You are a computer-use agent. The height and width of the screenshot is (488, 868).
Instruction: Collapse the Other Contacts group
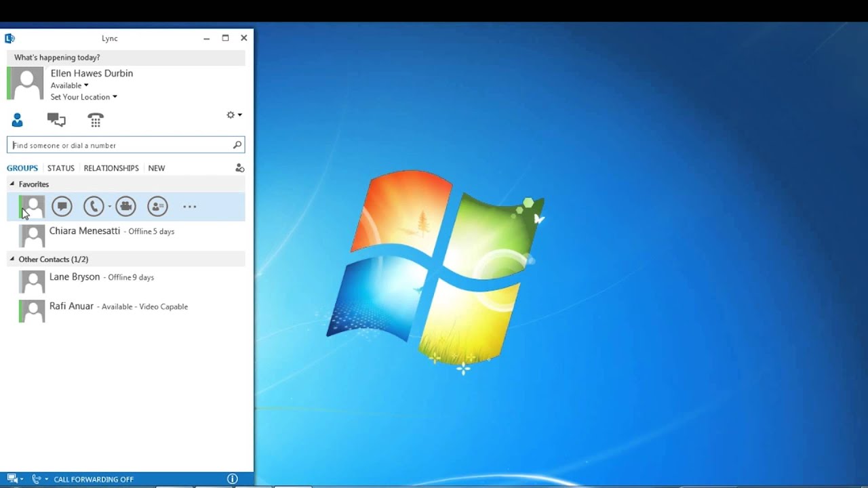click(x=12, y=259)
